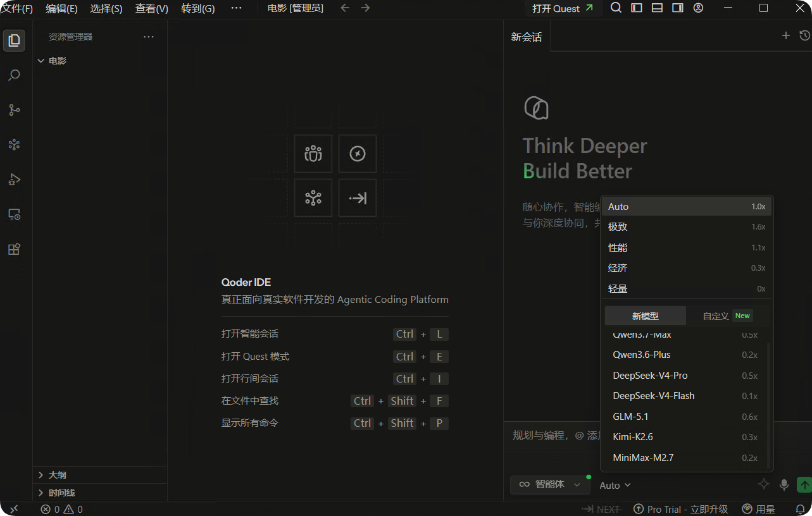Click the node-cluster icon in activity bar

14,145
